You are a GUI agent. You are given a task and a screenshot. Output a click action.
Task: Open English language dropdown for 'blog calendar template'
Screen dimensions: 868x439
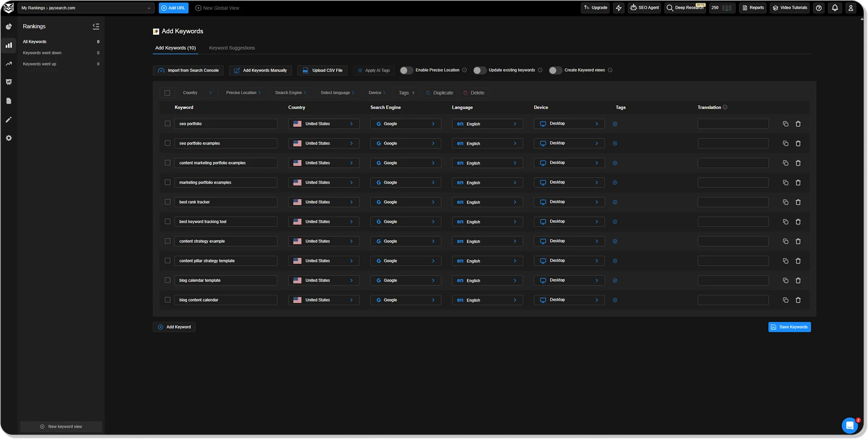pos(487,280)
